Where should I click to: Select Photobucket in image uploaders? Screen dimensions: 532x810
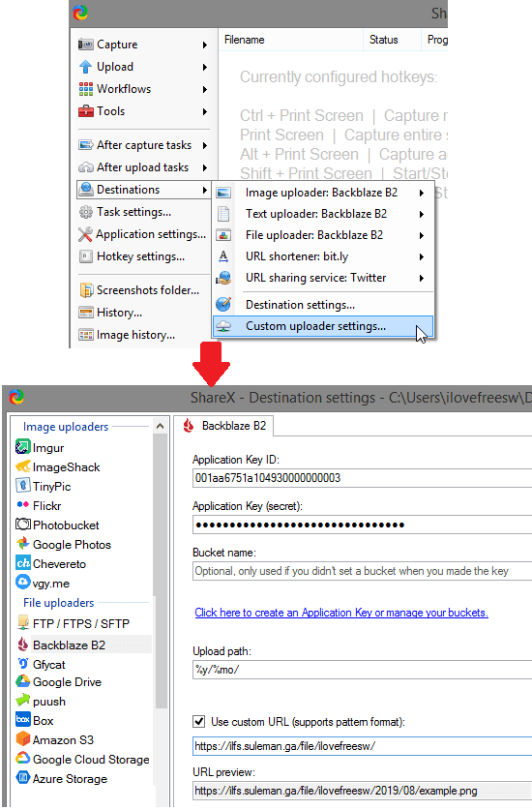66,525
